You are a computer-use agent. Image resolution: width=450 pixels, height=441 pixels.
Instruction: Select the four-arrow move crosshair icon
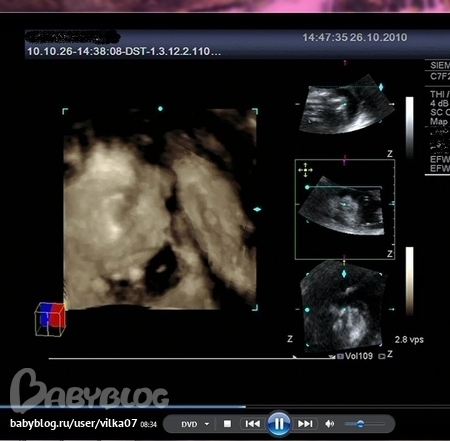click(305, 170)
